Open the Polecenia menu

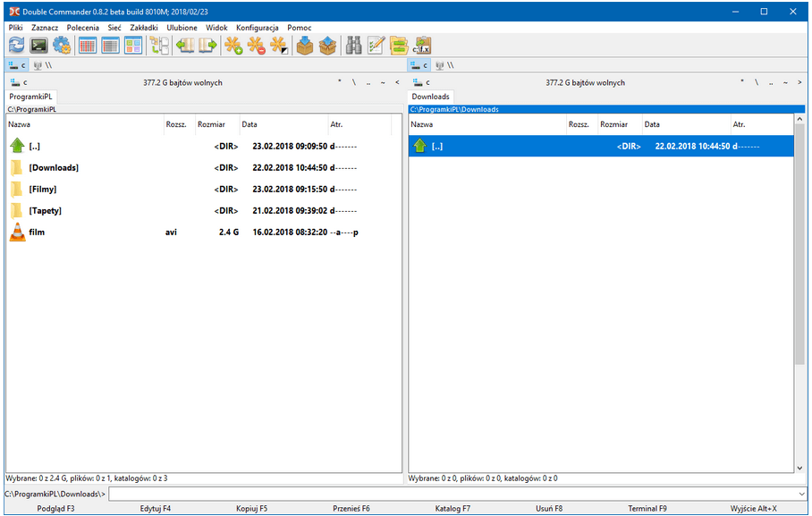point(83,28)
